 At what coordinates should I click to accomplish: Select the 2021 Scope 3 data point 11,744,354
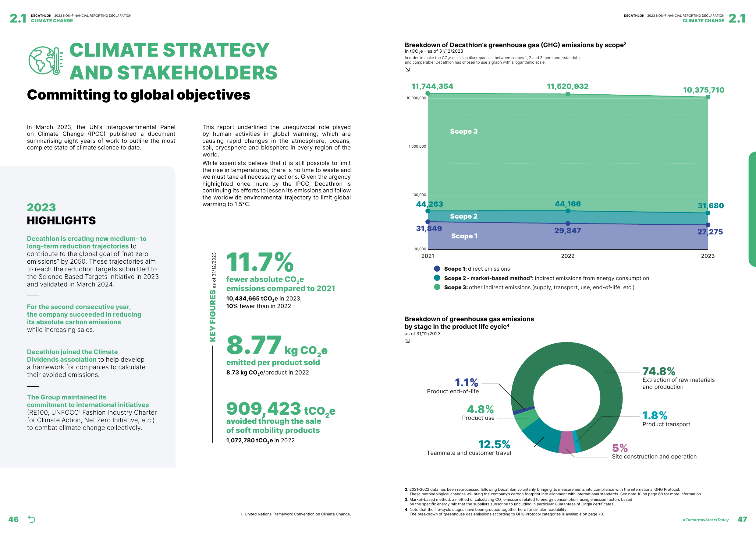click(428, 93)
